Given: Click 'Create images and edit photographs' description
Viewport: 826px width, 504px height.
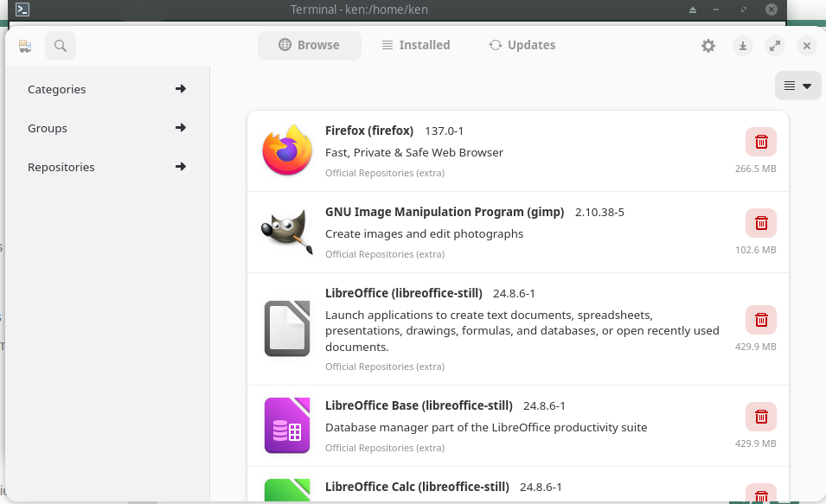Looking at the screenshot, I should pyautogui.click(x=424, y=233).
